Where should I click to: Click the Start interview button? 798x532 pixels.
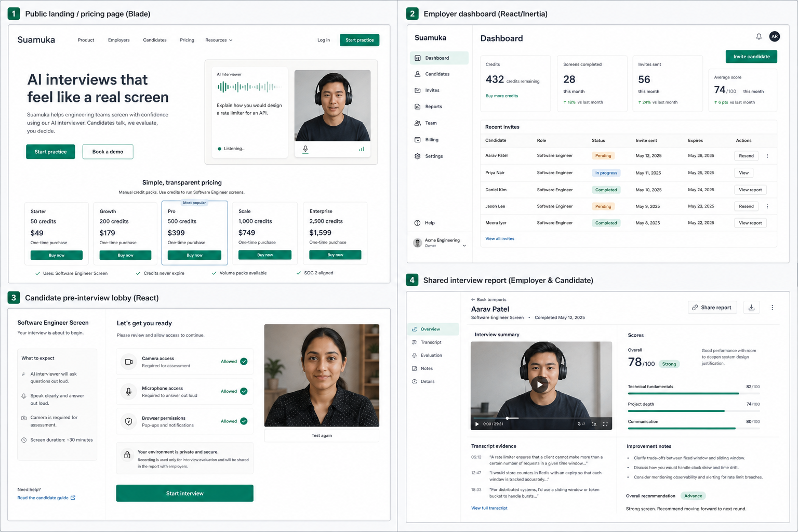[184, 493]
